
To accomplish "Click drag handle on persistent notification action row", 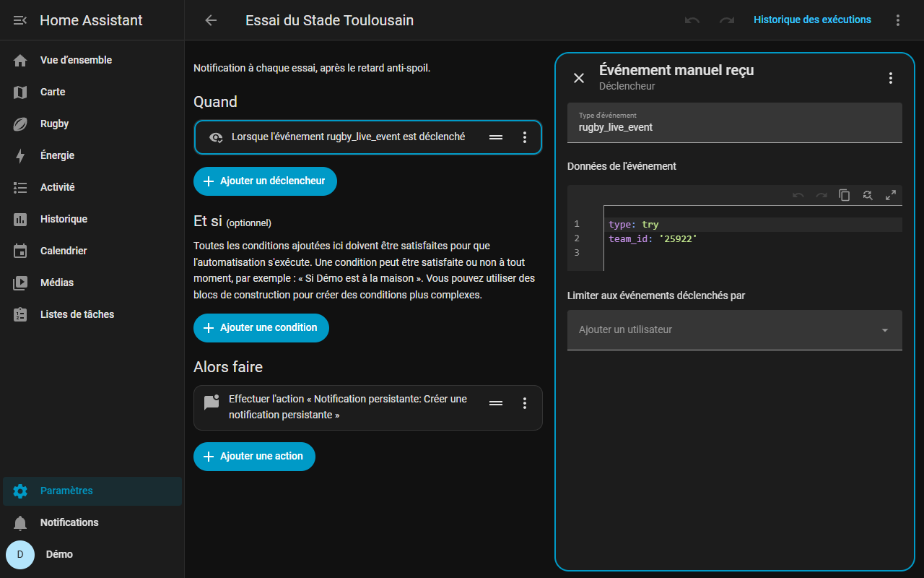I will coord(496,403).
